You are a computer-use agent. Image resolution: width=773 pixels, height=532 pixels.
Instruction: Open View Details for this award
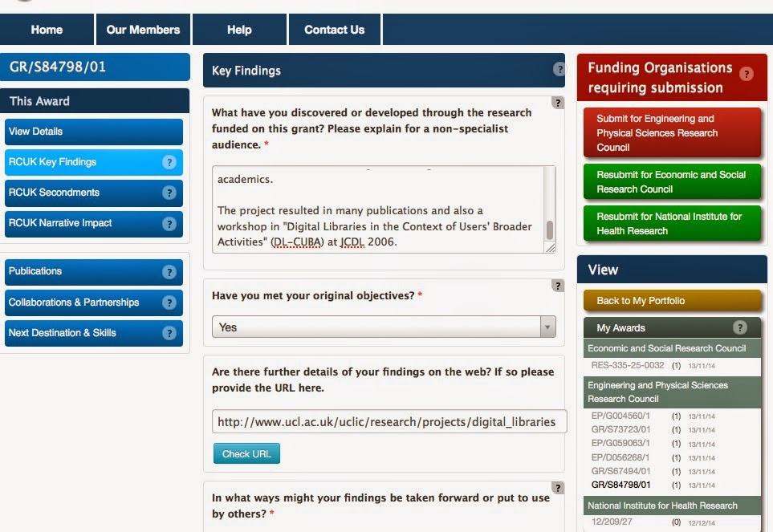coord(94,132)
